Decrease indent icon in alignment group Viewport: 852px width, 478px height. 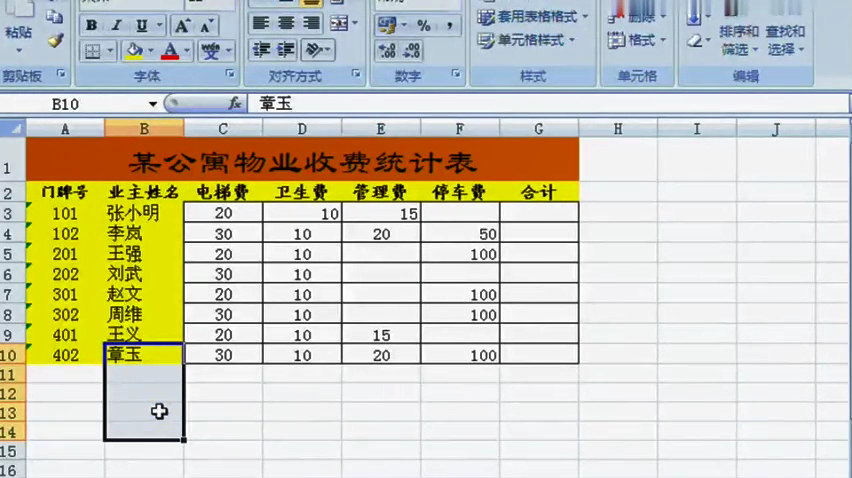261,50
